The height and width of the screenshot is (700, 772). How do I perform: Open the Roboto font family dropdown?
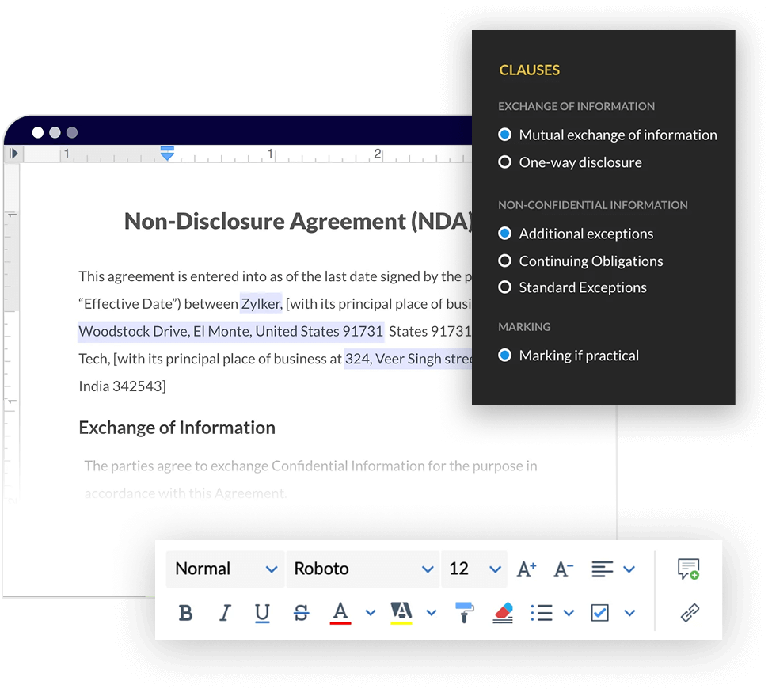[363, 569]
